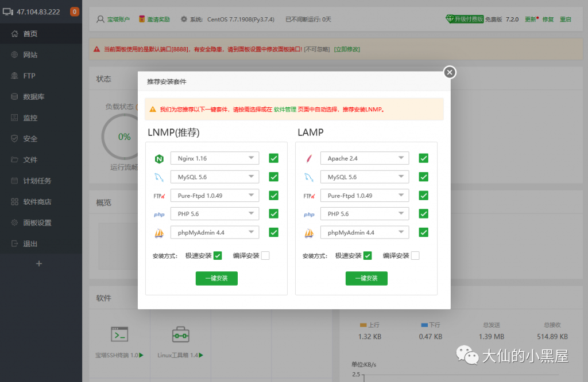
Task: Click the php icon in LNMP list
Action: click(x=159, y=215)
